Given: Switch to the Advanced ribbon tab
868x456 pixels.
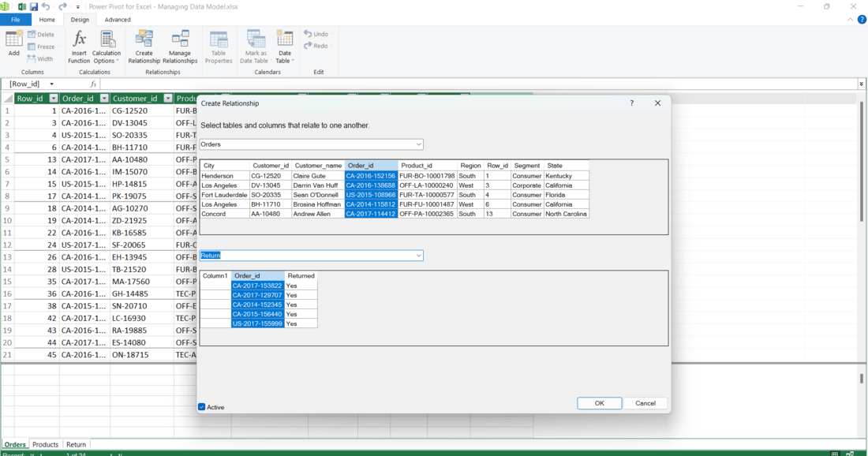Looking at the screenshot, I should [118, 20].
